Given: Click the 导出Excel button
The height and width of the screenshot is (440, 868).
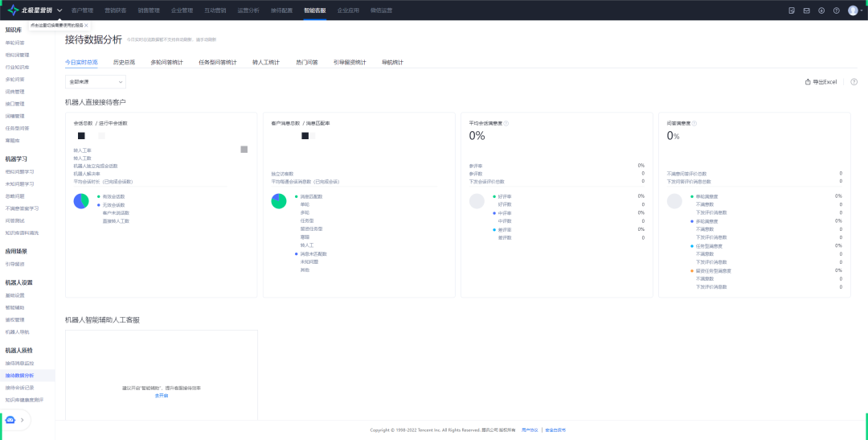Looking at the screenshot, I should (x=821, y=82).
